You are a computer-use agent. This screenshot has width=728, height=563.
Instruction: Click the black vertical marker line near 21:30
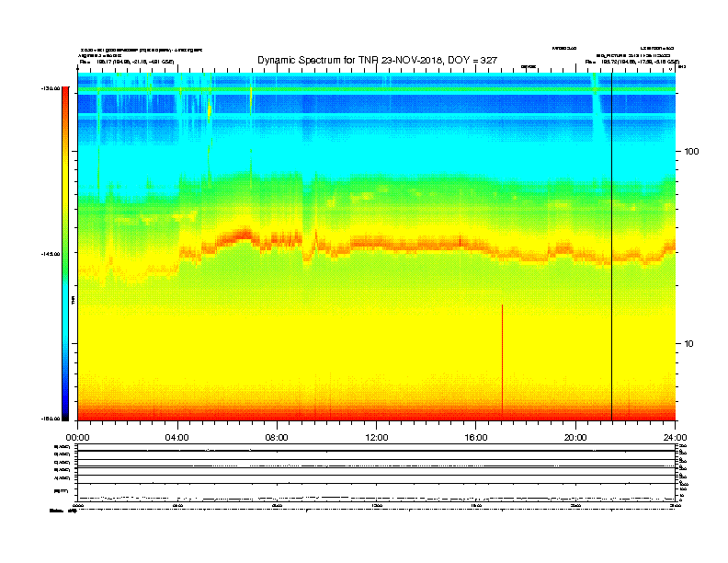tap(611, 247)
